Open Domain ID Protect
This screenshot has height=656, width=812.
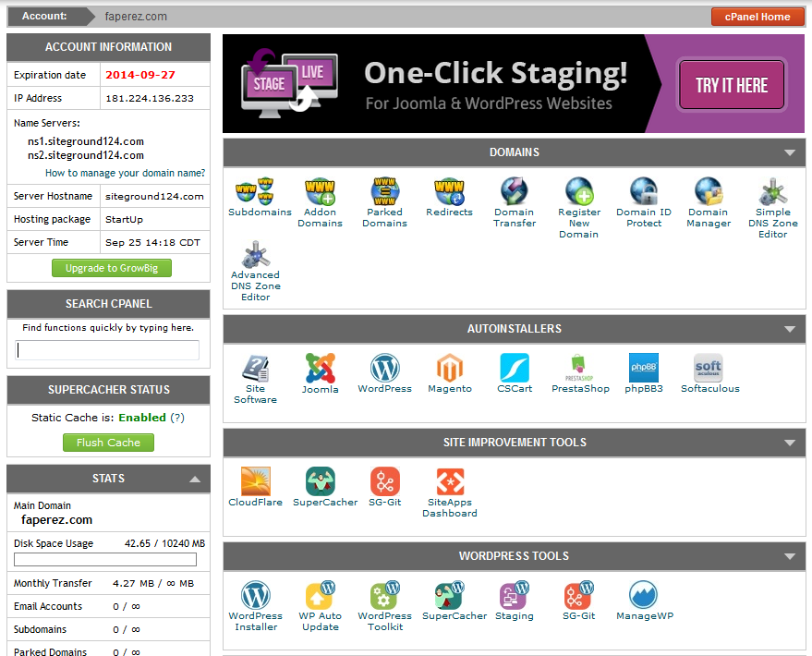click(644, 202)
